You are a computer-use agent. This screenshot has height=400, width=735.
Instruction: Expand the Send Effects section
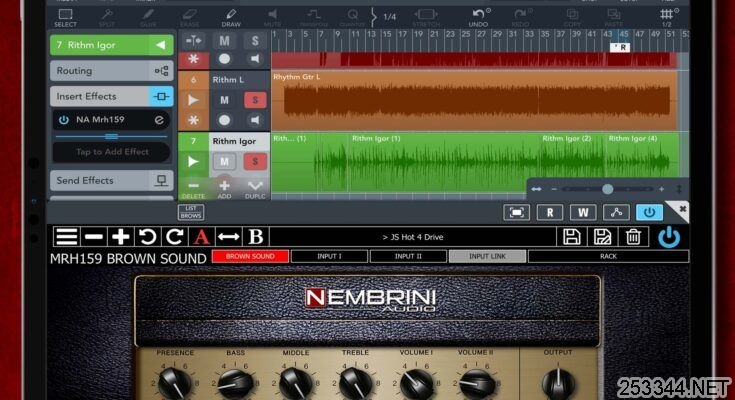[112, 181]
